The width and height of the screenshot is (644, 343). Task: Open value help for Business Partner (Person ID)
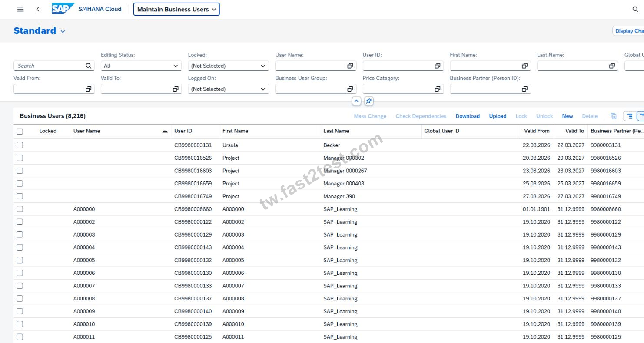tap(524, 89)
